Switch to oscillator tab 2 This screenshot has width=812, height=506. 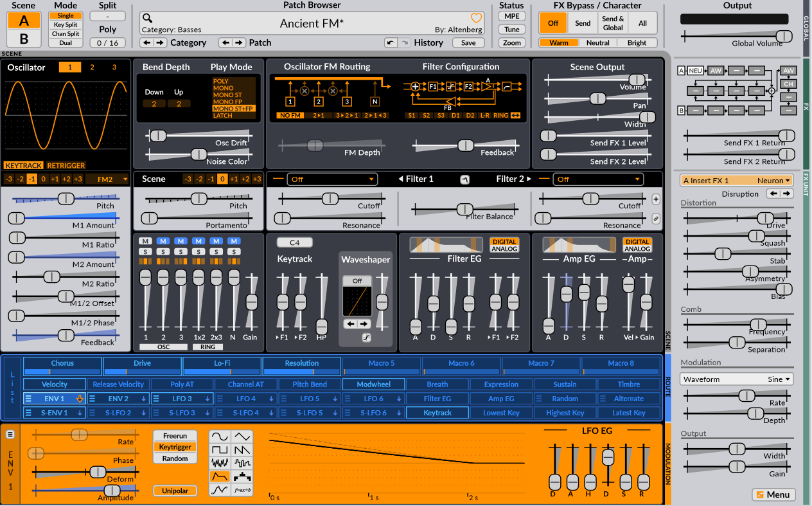pyautogui.click(x=92, y=67)
